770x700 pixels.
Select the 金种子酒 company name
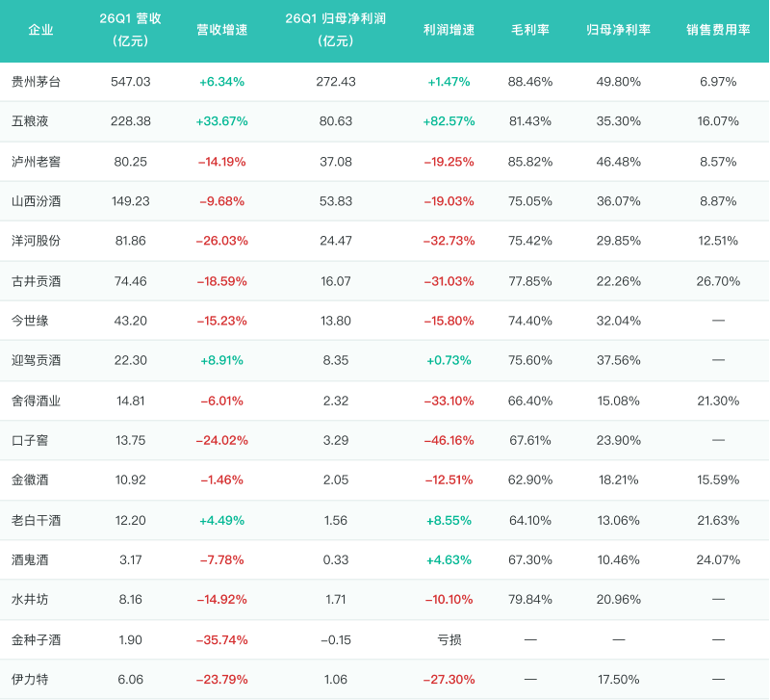(x=36, y=640)
